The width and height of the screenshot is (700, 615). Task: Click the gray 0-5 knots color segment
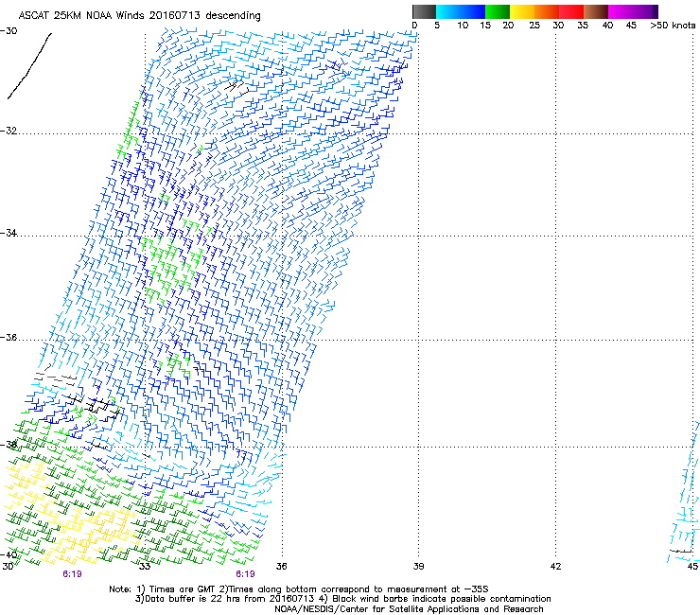424,11
